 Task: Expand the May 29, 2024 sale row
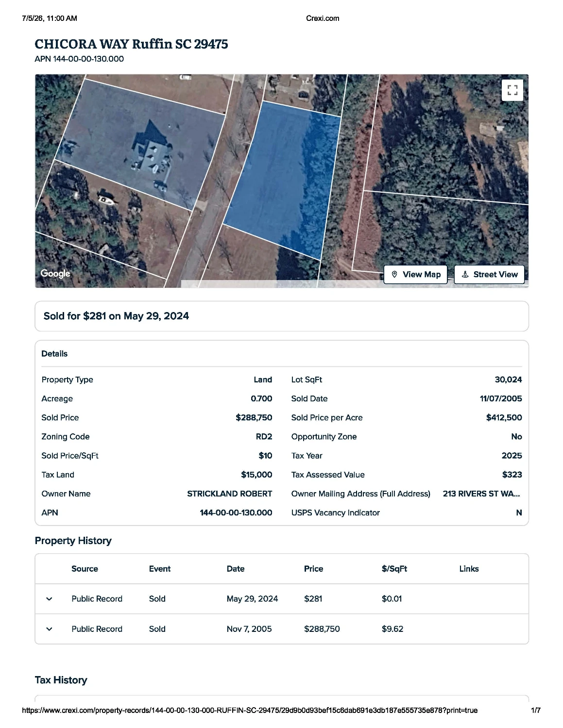[x=49, y=599]
